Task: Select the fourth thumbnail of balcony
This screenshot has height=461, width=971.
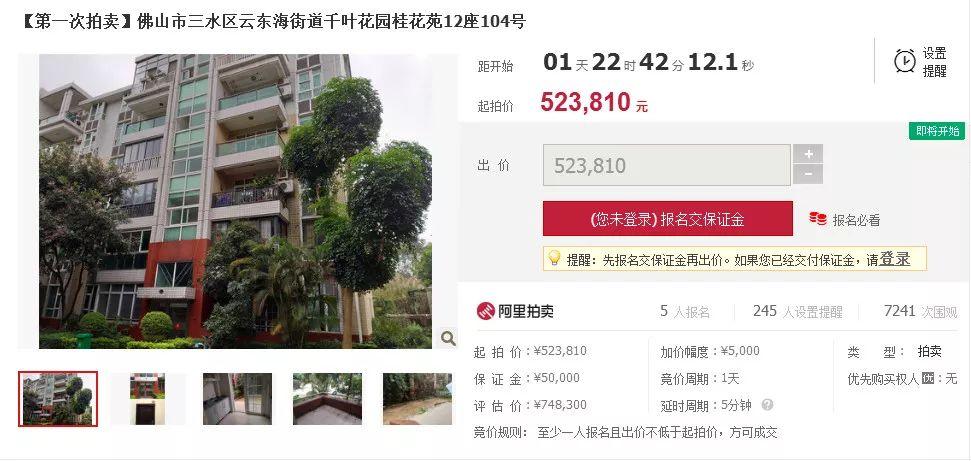Action: 327,398
